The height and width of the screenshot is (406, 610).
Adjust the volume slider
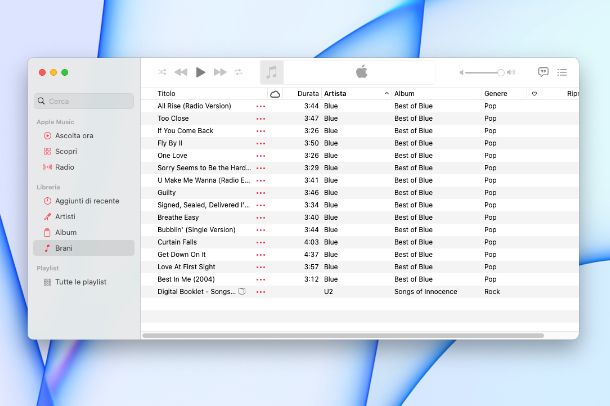(485, 72)
